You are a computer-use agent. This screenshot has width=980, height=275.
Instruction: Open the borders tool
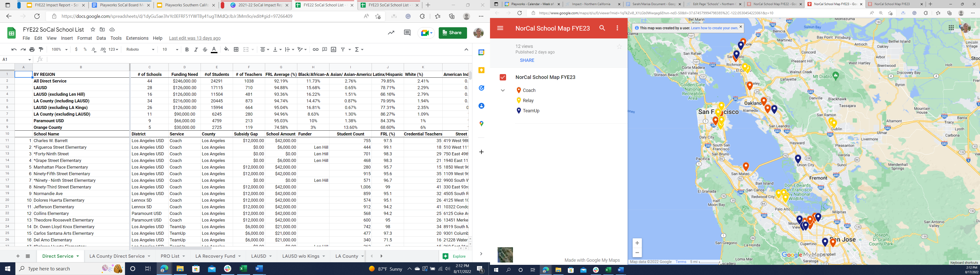(x=236, y=49)
